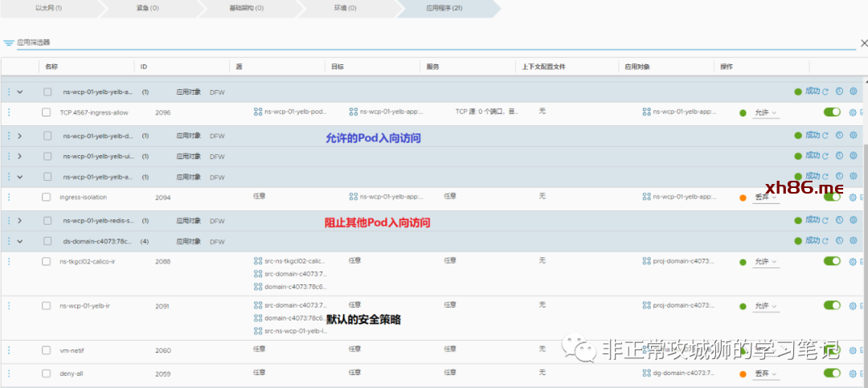The height and width of the screenshot is (388, 868).
Task: Open 允许 action dropdown for TCP 4567-ingress-allow
Action: point(765,112)
